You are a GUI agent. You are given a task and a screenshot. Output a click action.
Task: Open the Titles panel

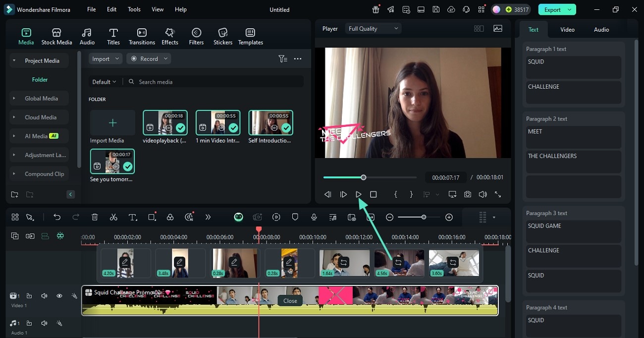coord(113,37)
